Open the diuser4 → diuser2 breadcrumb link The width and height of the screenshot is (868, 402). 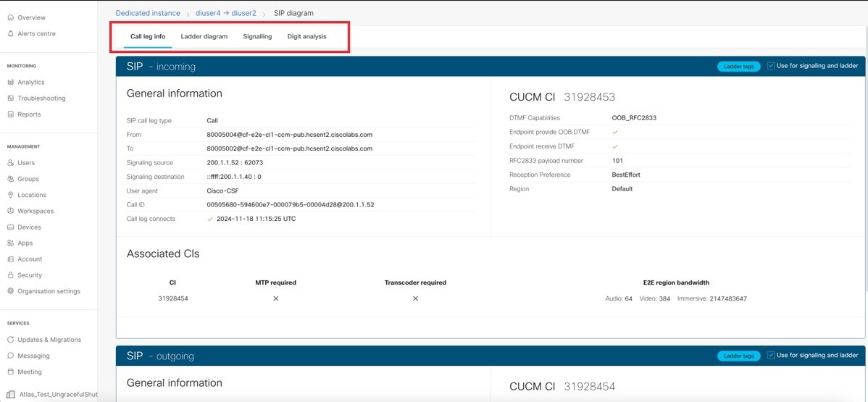click(x=226, y=13)
